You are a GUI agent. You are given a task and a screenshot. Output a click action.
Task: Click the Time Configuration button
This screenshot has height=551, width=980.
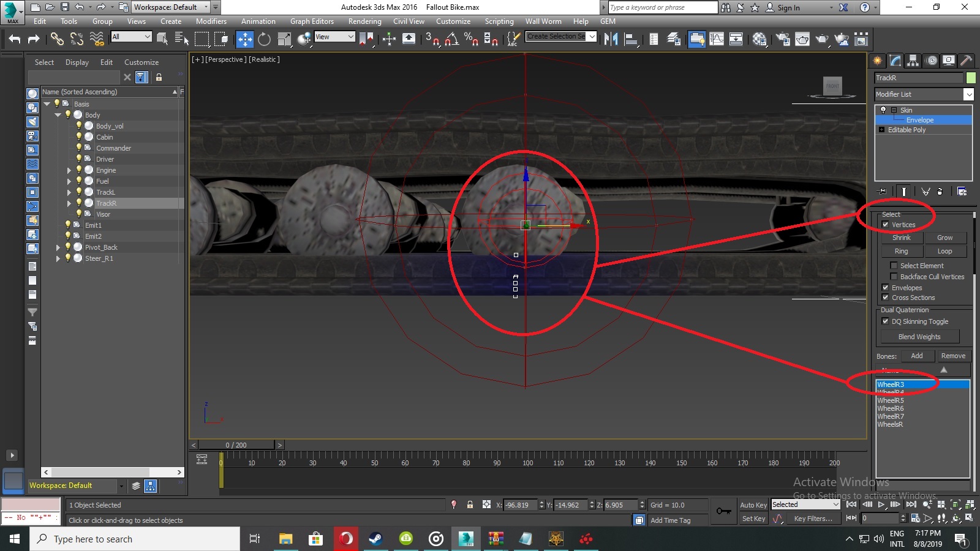coord(915,518)
